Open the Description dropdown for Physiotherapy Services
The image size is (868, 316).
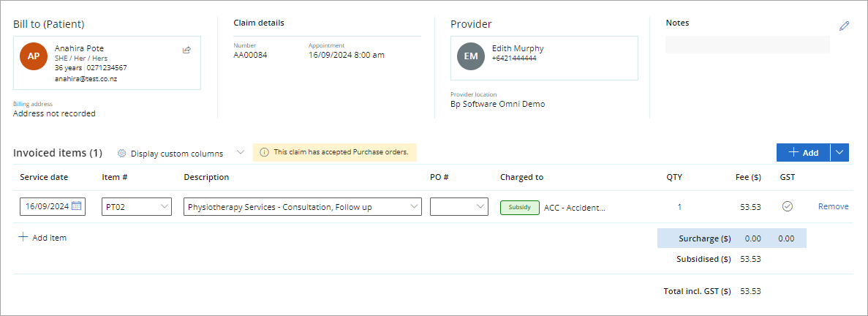[x=303, y=206]
